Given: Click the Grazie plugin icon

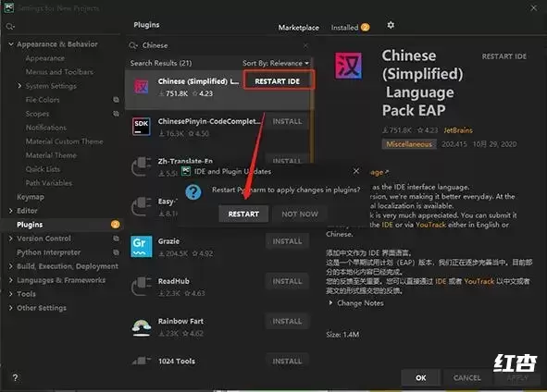Looking at the screenshot, I should coord(142,246).
